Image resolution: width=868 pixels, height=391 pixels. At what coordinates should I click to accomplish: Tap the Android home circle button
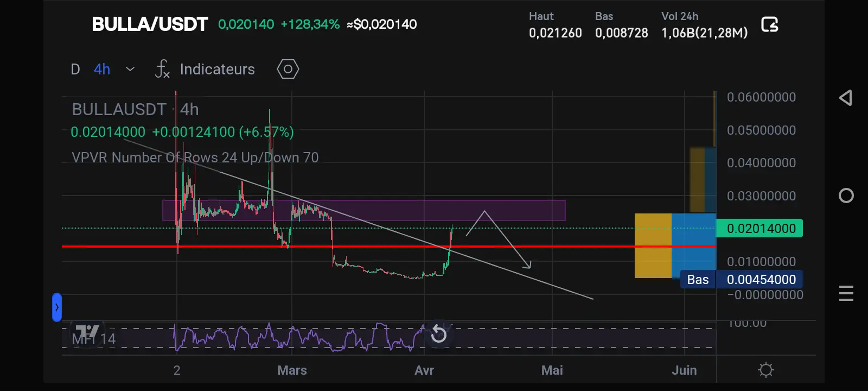(846, 195)
